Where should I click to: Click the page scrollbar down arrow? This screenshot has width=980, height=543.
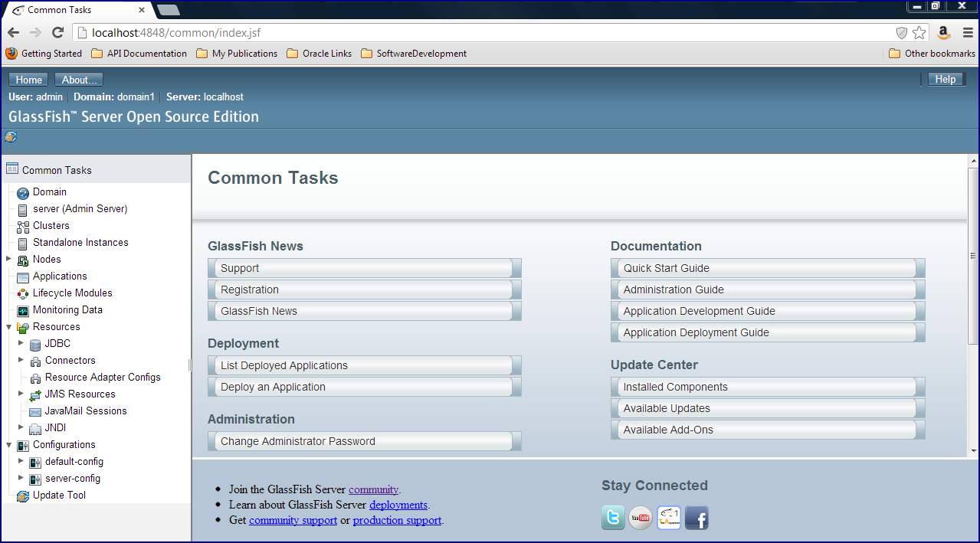tap(974, 451)
